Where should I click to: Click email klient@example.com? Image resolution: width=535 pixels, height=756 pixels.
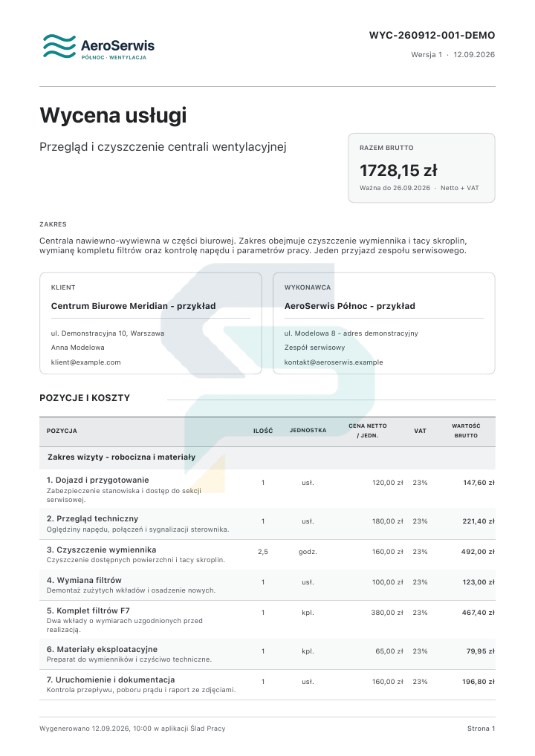point(86,362)
